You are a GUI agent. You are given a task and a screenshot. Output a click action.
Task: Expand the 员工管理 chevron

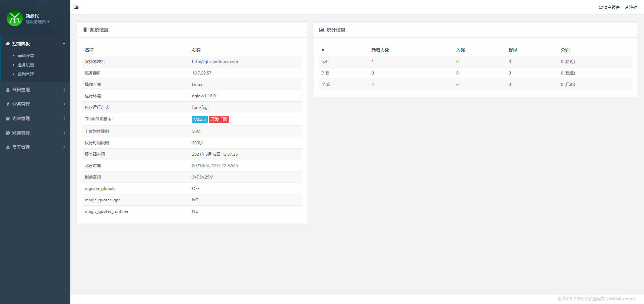[x=64, y=147]
